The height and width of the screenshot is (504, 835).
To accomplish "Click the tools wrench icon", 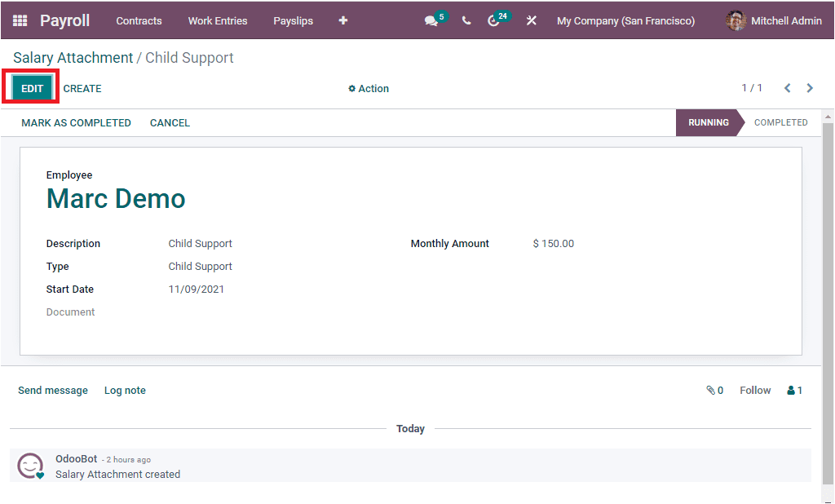I will [532, 20].
